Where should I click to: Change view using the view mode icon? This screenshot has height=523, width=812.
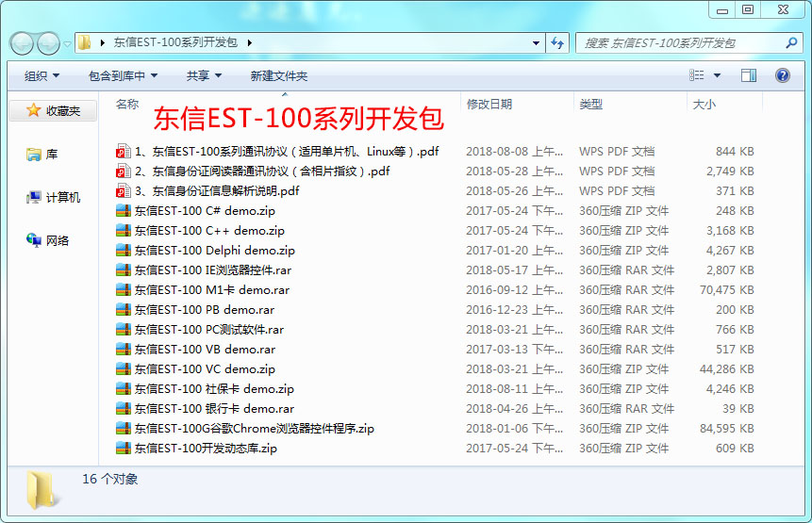[697, 75]
